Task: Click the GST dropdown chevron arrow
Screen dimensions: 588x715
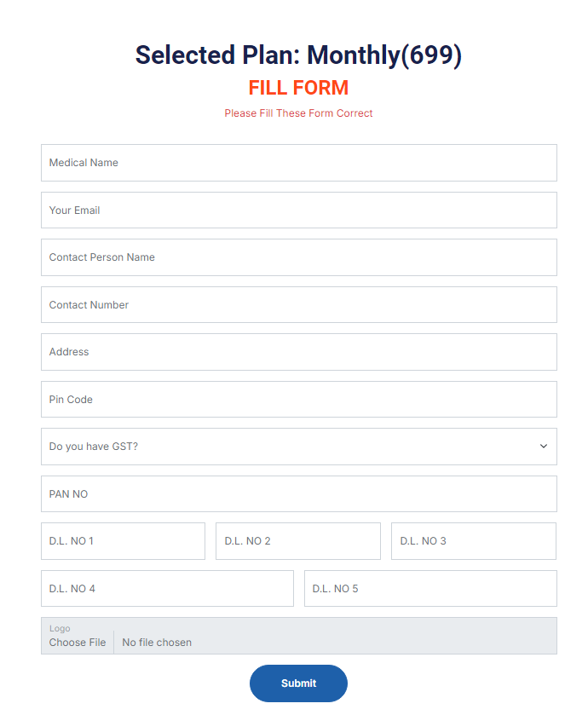Action: pyautogui.click(x=544, y=447)
